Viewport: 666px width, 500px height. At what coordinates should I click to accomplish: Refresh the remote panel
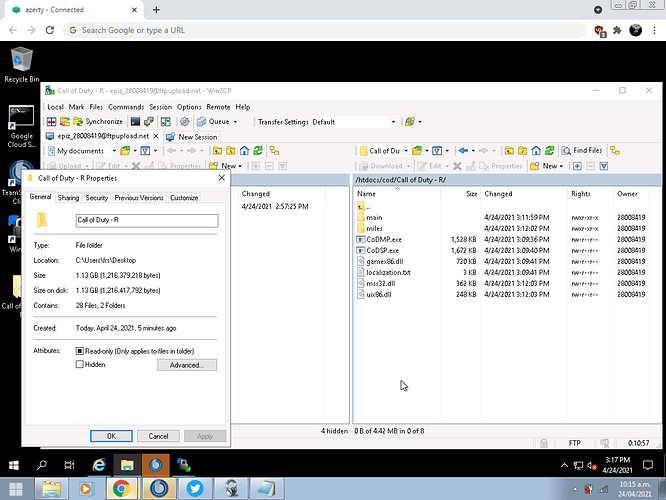pos(550,150)
